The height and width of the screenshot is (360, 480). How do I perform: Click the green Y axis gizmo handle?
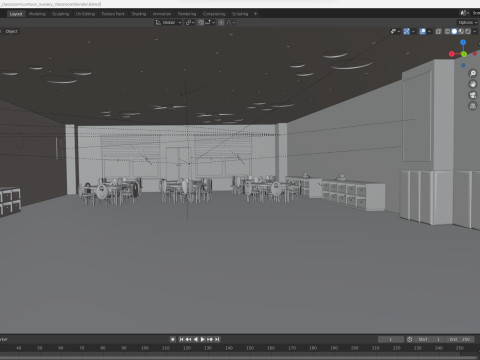click(464, 54)
